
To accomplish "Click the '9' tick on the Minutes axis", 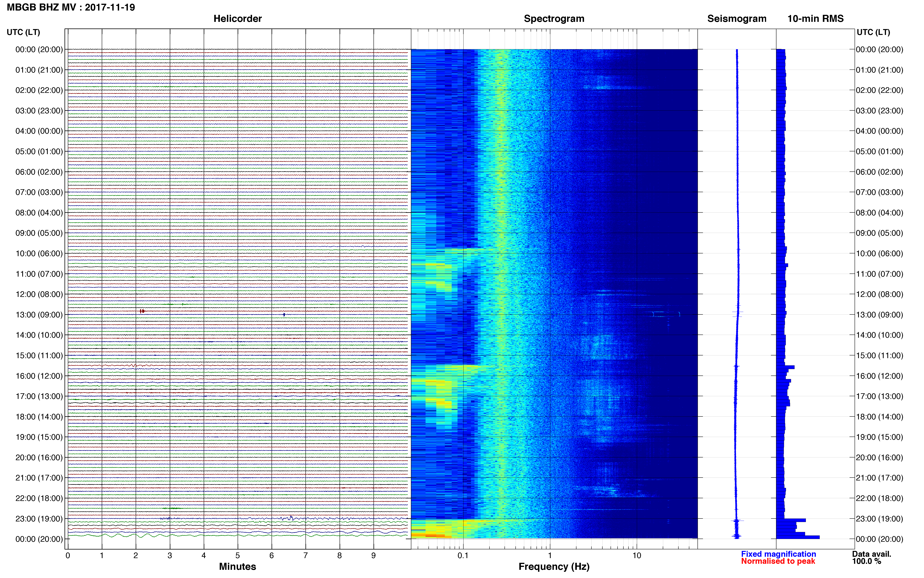I will click(x=373, y=555).
